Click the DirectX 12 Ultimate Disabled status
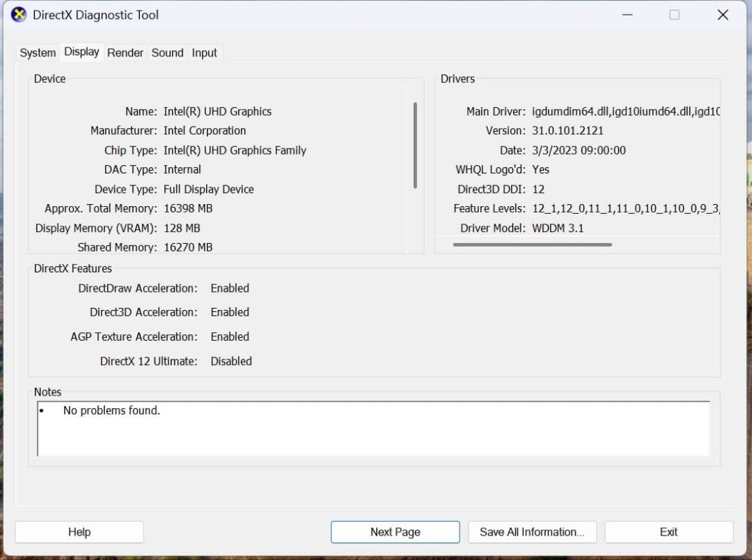The image size is (752, 560). coord(231,361)
